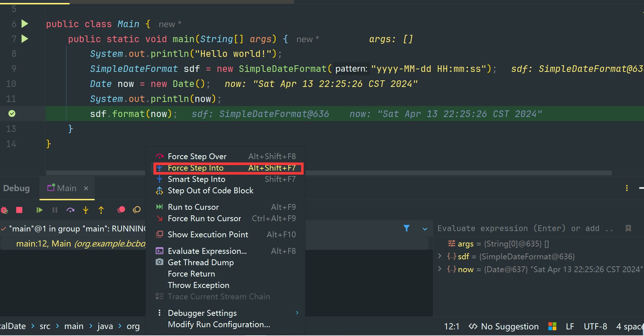This screenshot has height=336, width=644.
Task: Choose Force Step Over from menu
Action: 225,156
